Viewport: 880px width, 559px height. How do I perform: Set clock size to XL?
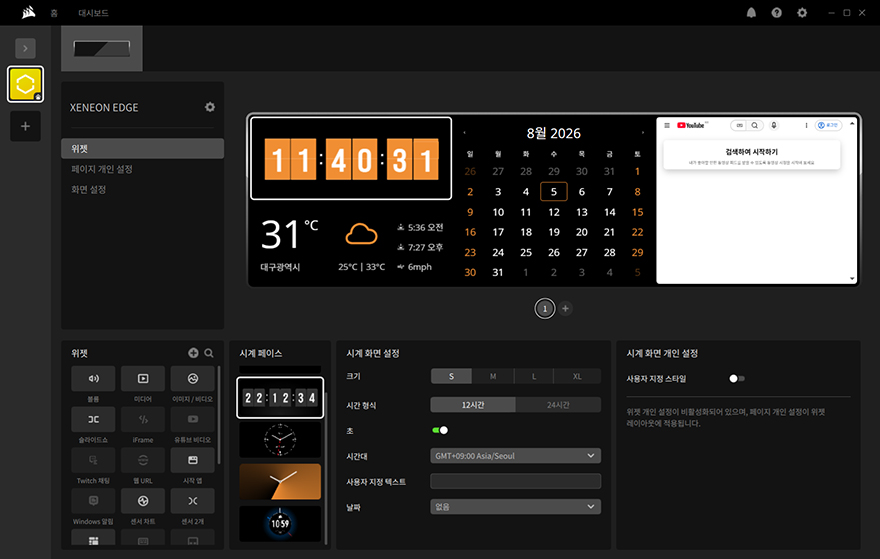click(577, 376)
